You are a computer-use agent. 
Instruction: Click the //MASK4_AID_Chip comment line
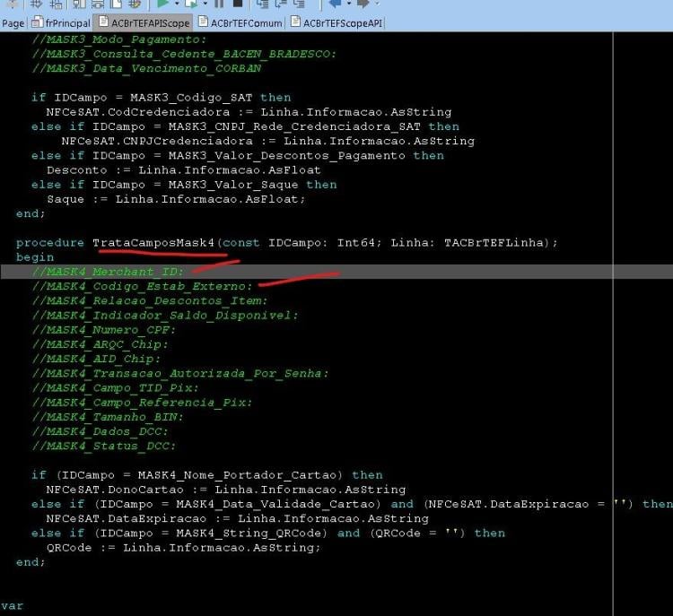coord(96,359)
